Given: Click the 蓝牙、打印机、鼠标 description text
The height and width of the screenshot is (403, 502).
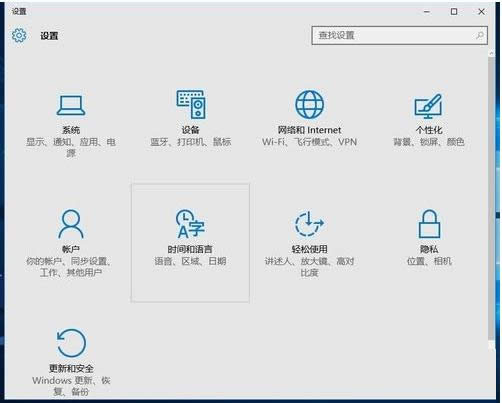Looking at the screenshot, I should coord(191,142).
